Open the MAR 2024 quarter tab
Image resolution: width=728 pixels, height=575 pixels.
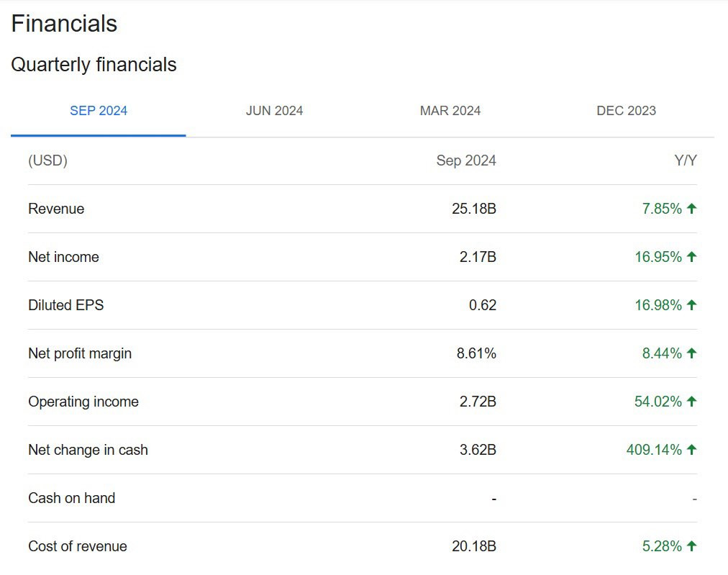(450, 111)
